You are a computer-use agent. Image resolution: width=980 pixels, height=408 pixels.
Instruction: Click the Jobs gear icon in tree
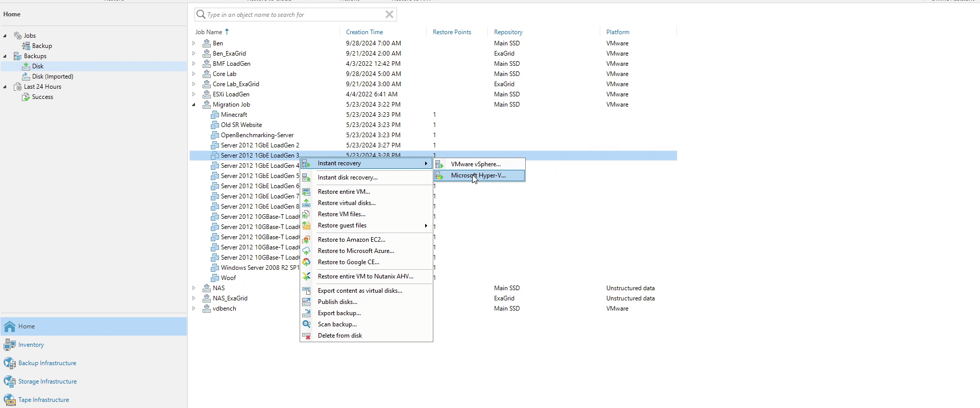(x=17, y=36)
